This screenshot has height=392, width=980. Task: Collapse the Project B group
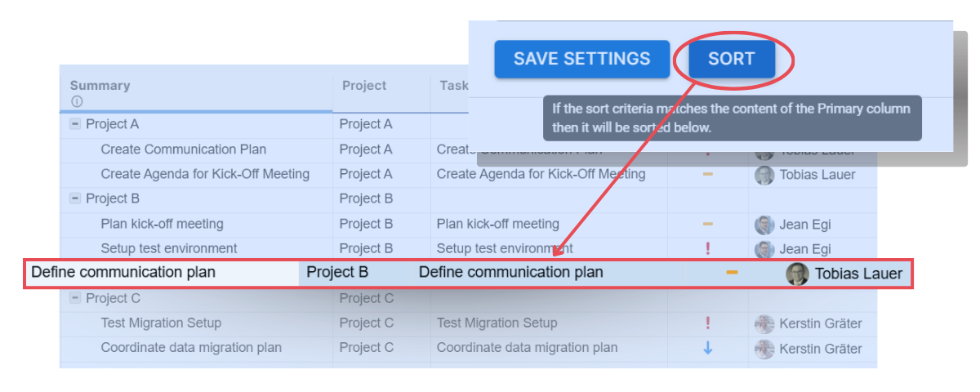(75, 198)
